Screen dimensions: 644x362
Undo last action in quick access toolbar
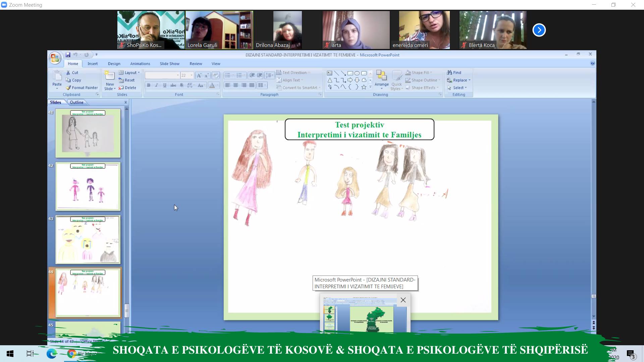pos(75,55)
